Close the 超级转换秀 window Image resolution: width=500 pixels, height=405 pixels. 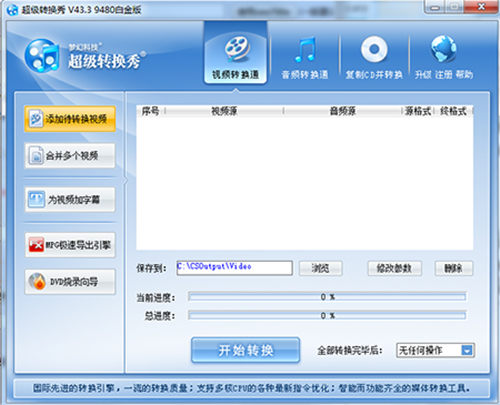(481, 7)
